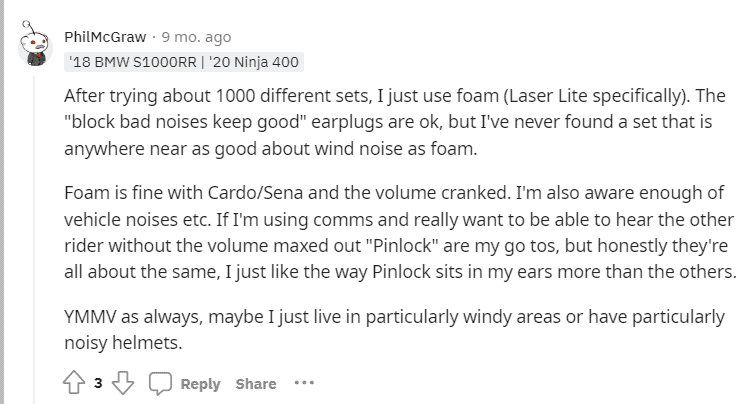The height and width of the screenshot is (404, 750).
Task: Click the paragraph starting 'Foam is fine'
Action: point(401,232)
